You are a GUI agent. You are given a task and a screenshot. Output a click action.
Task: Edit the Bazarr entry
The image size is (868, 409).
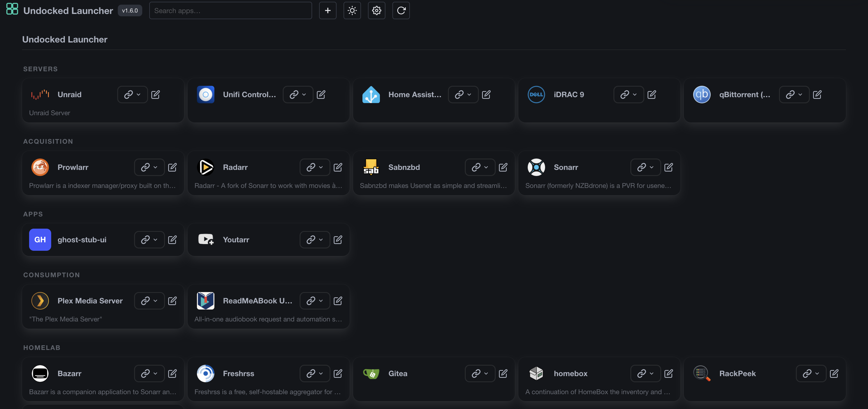pos(172,373)
